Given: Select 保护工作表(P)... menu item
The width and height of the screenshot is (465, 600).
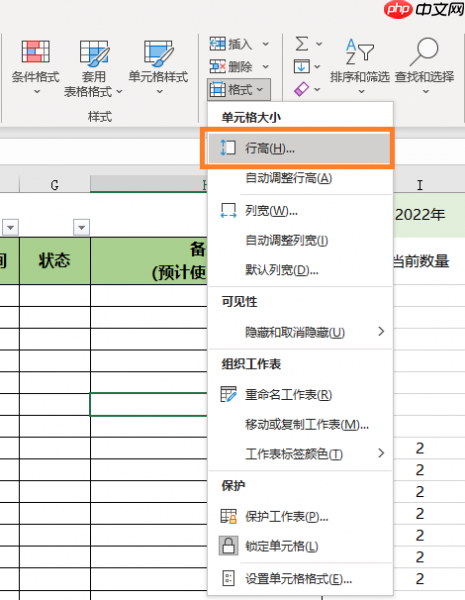Looking at the screenshot, I should coord(301,517).
